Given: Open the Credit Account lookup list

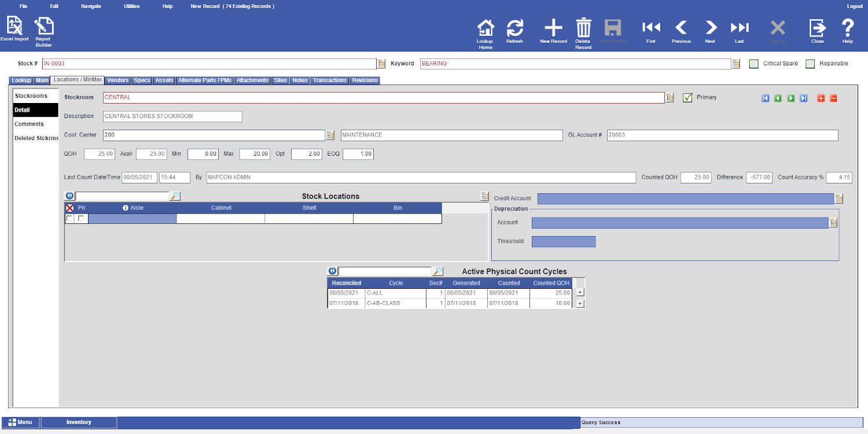Looking at the screenshot, I should (x=838, y=198).
